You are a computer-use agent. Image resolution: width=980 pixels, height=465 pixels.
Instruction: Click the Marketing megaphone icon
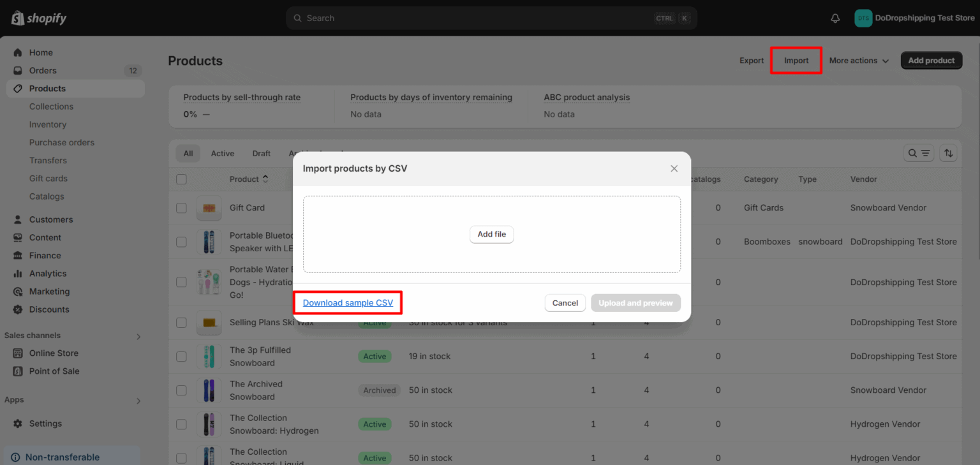(19, 292)
